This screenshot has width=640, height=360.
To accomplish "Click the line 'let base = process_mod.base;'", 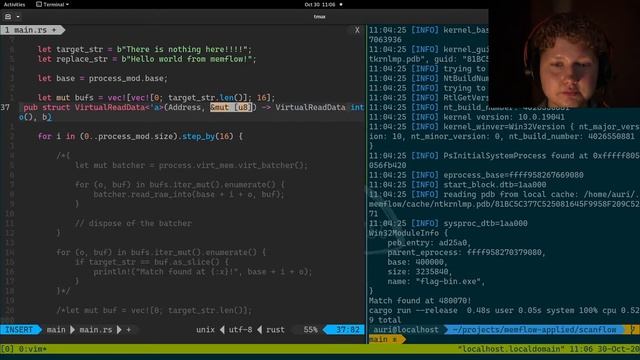I will [x=102, y=78].
